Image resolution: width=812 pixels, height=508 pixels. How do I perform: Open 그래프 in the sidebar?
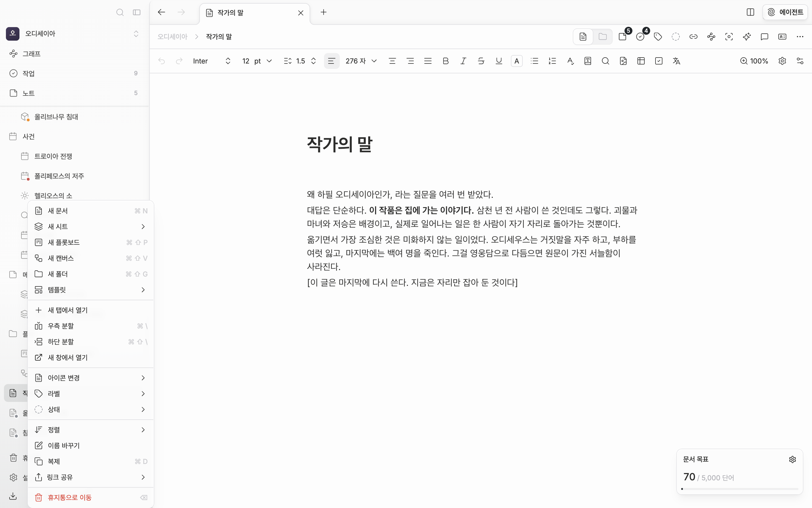[74, 54]
